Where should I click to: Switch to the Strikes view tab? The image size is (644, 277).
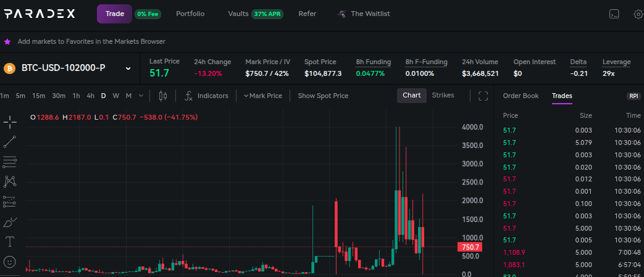[443, 95]
